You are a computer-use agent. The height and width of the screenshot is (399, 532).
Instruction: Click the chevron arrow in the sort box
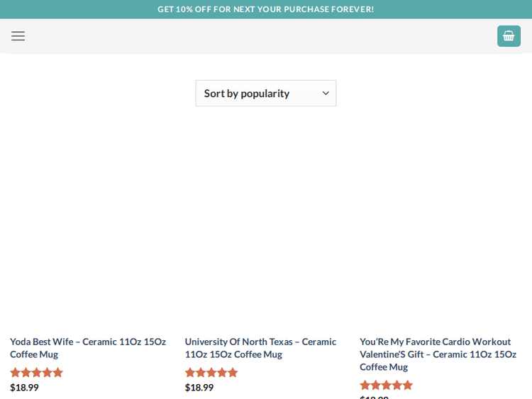click(326, 94)
